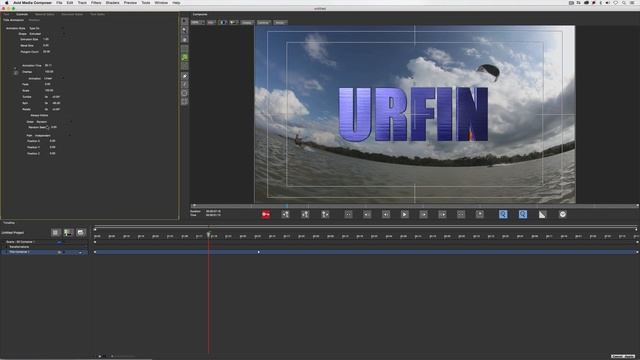
Task: Jump to previous keyframe, second button left of Play
Action: pos(367,214)
